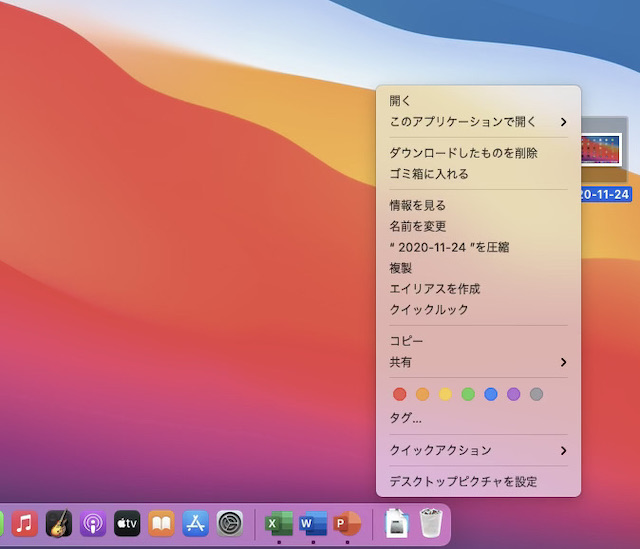Apply the blue tag color
640x549 pixels.
(x=491, y=394)
